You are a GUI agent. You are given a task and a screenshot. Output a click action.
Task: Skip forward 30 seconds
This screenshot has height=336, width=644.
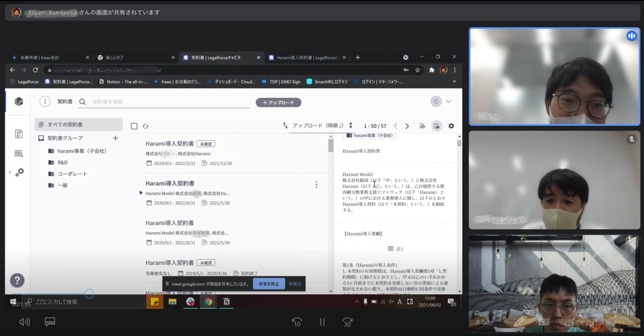click(347, 322)
